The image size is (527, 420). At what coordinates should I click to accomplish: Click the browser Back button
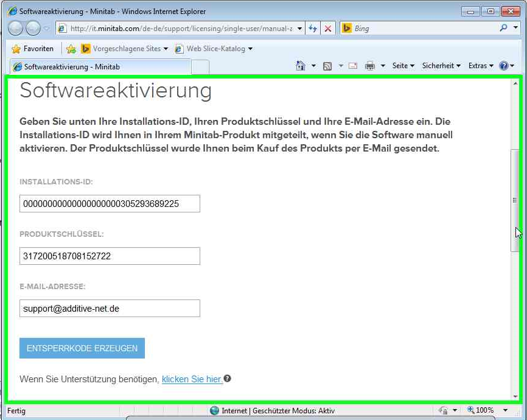point(15,28)
